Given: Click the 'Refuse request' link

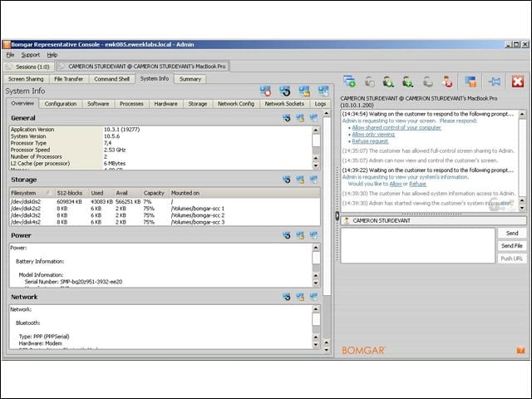Looking at the screenshot, I should tap(370, 141).
